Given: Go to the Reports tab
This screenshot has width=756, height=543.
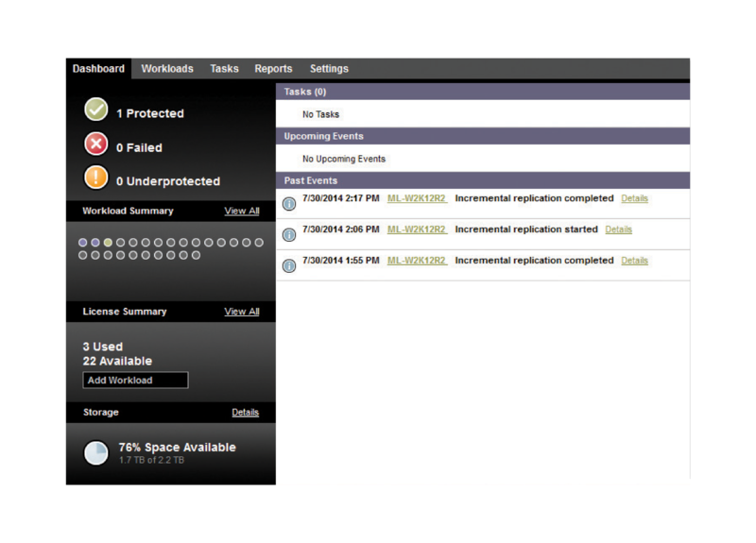Looking at the screenshot, I should point(273,68).
